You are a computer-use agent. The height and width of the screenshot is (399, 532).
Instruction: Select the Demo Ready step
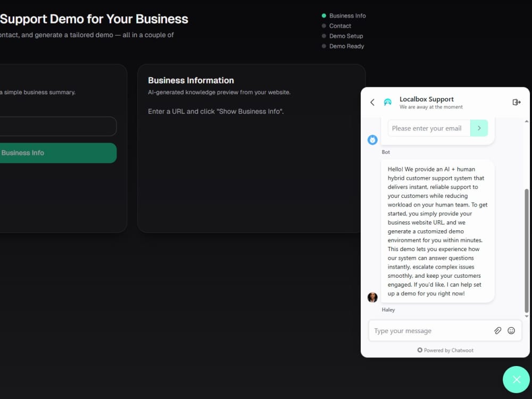[343, 46]
